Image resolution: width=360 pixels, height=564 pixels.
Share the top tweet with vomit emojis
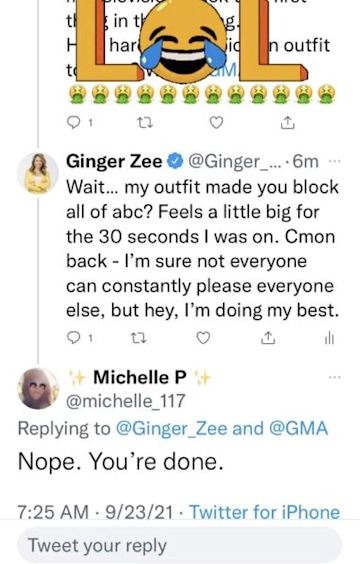(287, 123)
